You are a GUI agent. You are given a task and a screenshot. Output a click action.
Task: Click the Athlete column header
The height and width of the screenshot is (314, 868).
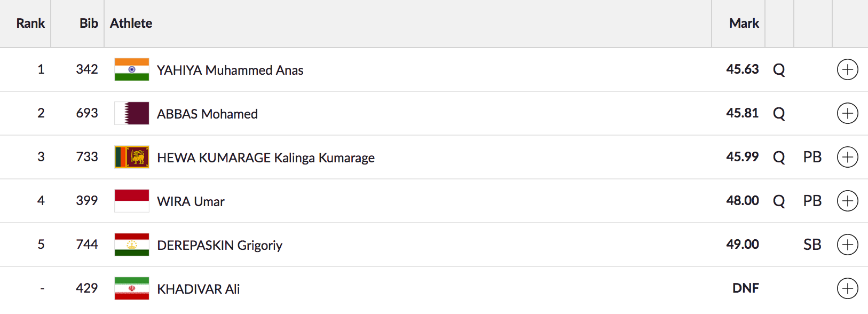point(131,23)
